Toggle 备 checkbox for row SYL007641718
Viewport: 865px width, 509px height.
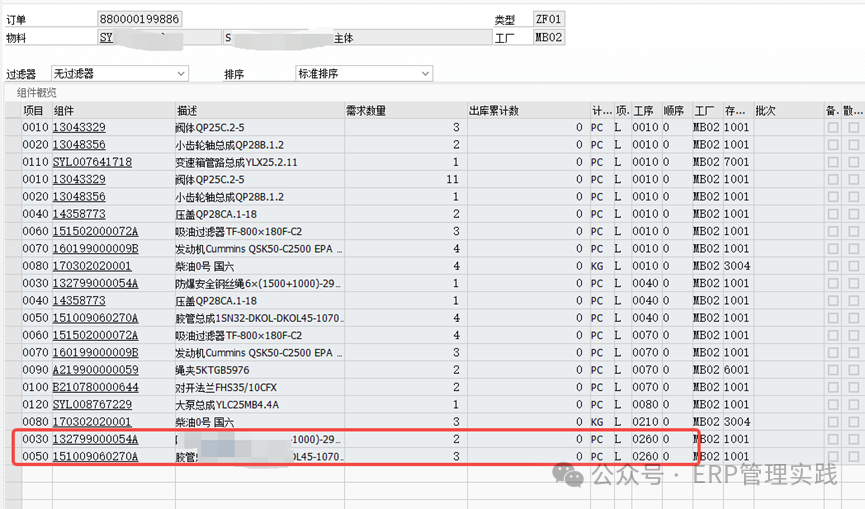(832, 162)
